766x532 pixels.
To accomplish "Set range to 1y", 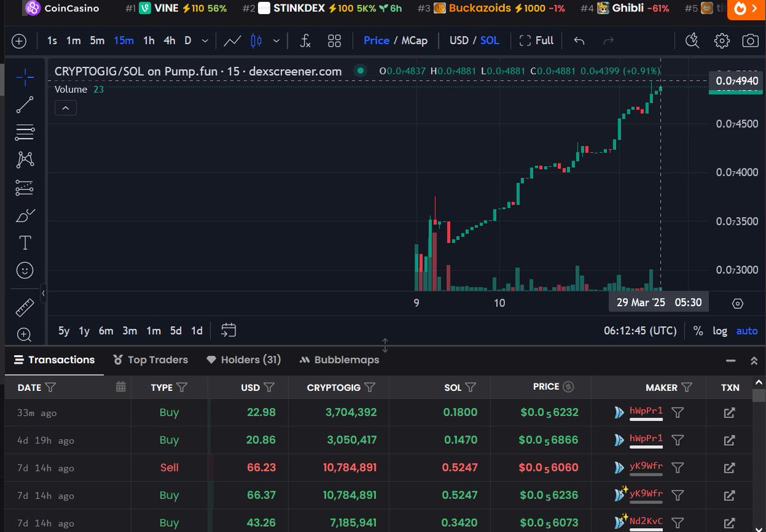I will [x=84, y=330].
